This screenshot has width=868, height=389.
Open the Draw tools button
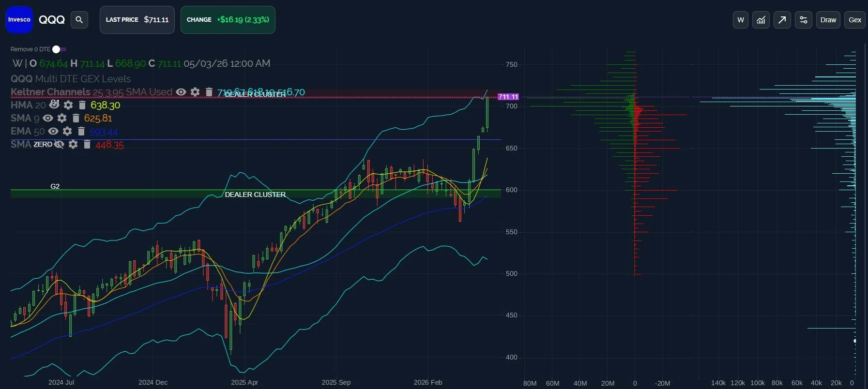tap(828, 20)
